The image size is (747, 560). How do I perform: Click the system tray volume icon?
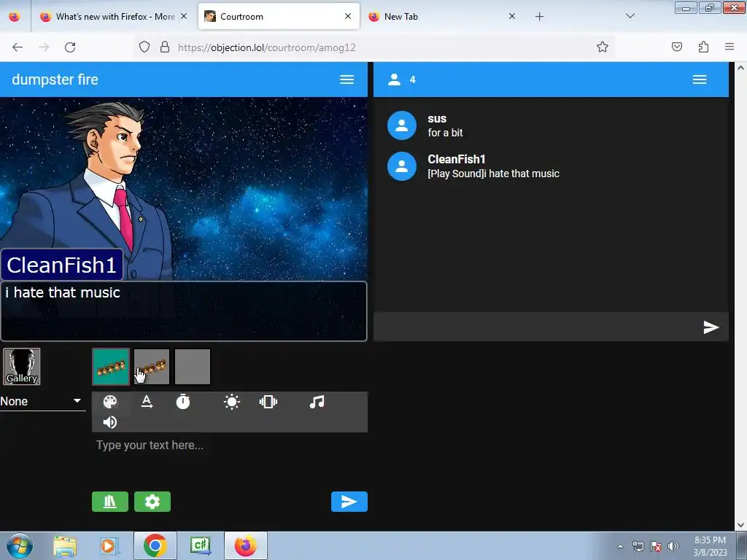click(x=673, y=546)
